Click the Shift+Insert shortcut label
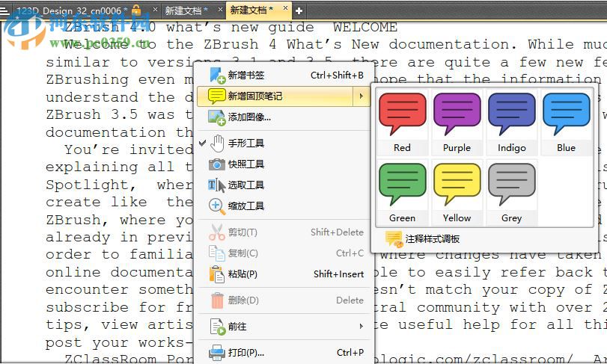Screen dimensions: 607x364 pyautogui.click(x=339, y=274)
